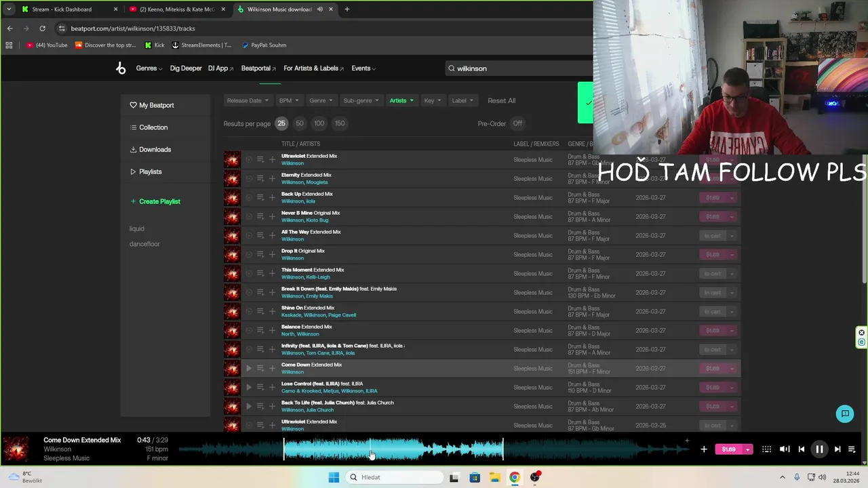The image size is (868, 488).
Task: Open Key filter dropdown
Action: (x=433, y=100)
